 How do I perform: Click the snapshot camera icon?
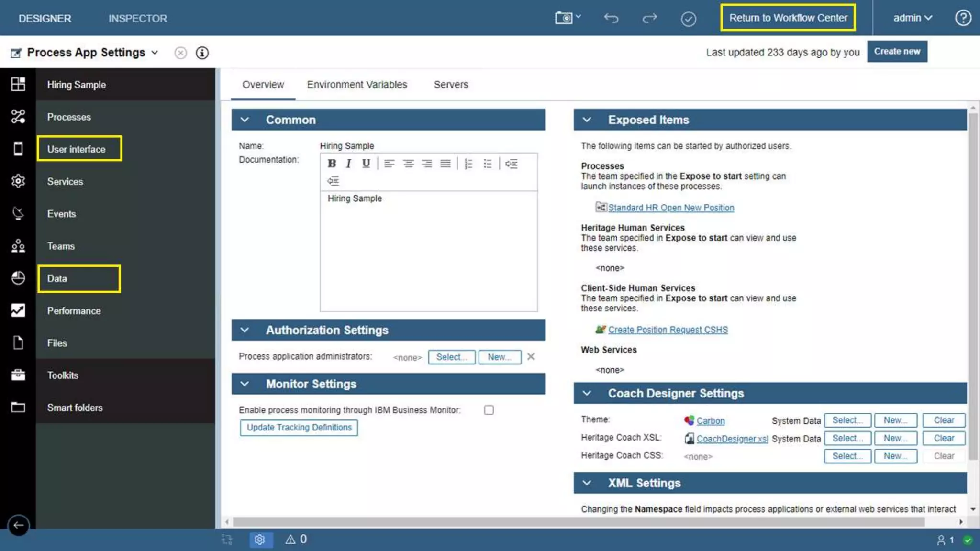tap(564, 18)
